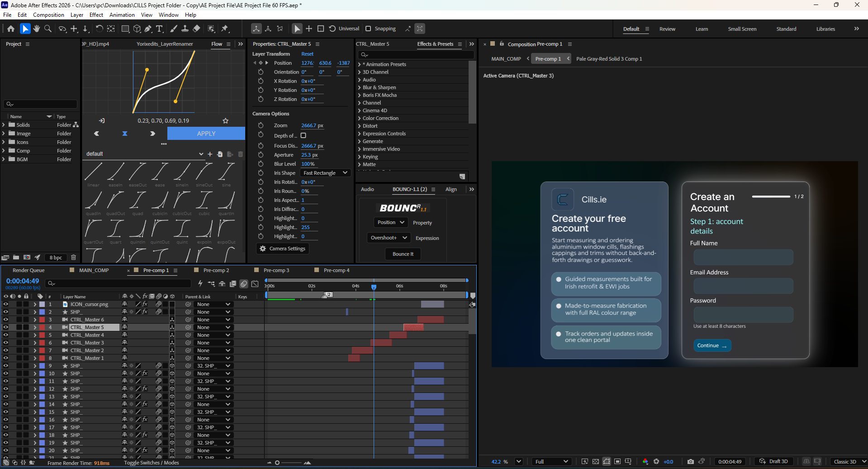Select the linear easing preset curve
This screenshot has width=868, height=469.
point(93,172)
